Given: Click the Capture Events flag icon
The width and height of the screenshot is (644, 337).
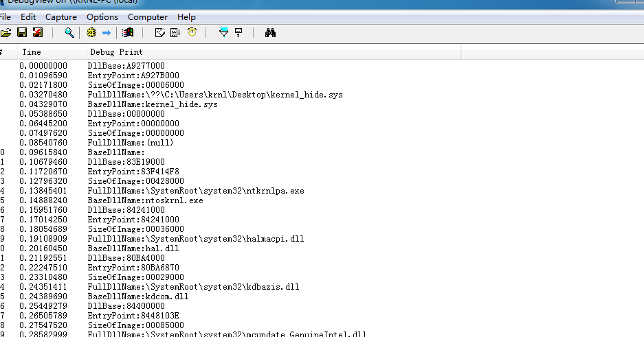Looking at the screenshot, I should point(127,33).
